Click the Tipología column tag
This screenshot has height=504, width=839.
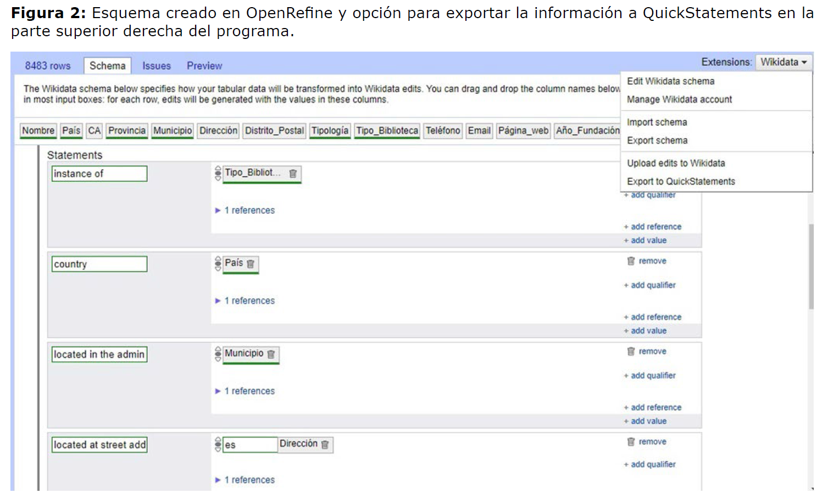click(330, 131)
